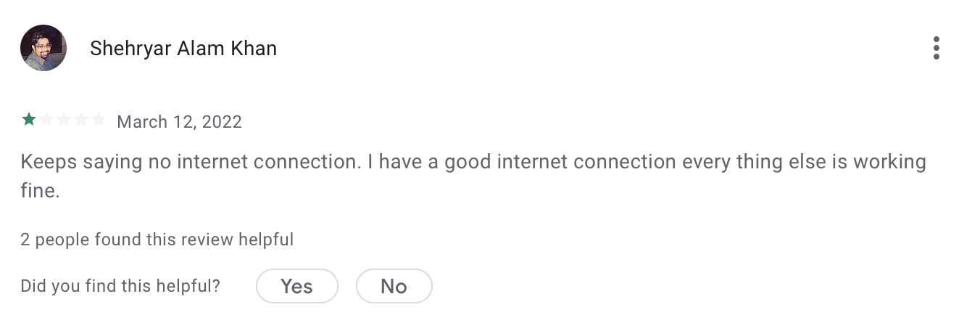Click the year '2022' in the date
This screenshot has width=980, height=315.
222,121
